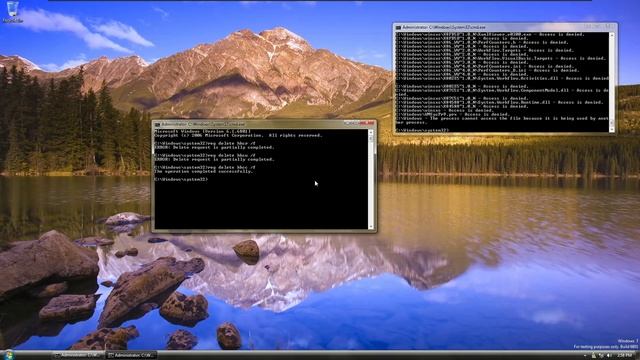Select the first Administrator cmd taskbar button
640x360 pixels.
coord(78,355)
